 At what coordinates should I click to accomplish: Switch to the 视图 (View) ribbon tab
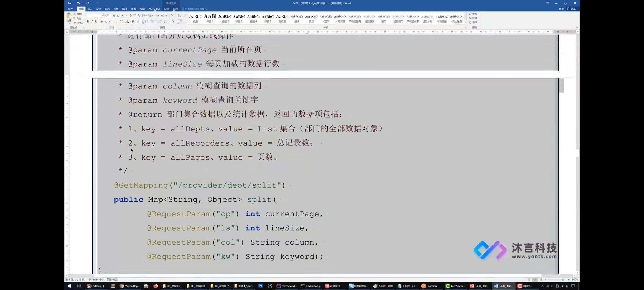point(142,9)
